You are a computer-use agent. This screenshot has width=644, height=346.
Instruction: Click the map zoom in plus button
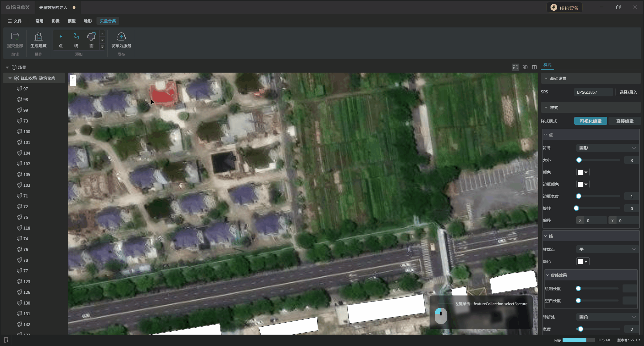coord(73,78)
